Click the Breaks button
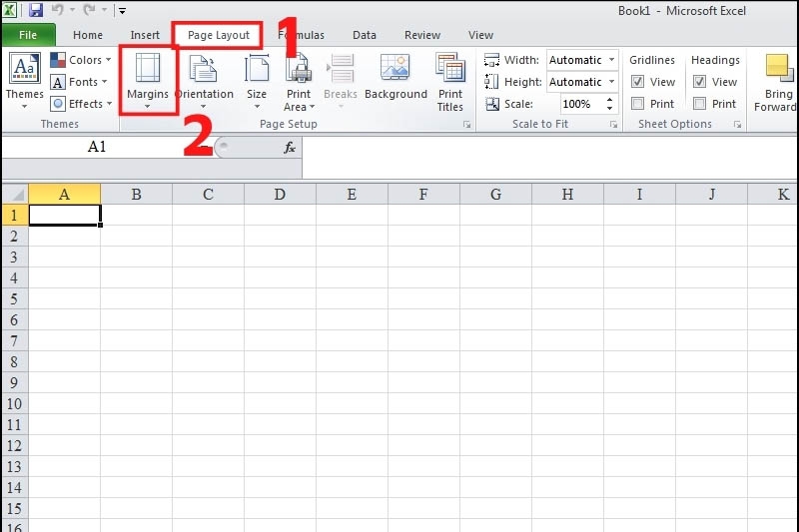The image size is (799, 532). pyautogui.click(x=341, y=81)
